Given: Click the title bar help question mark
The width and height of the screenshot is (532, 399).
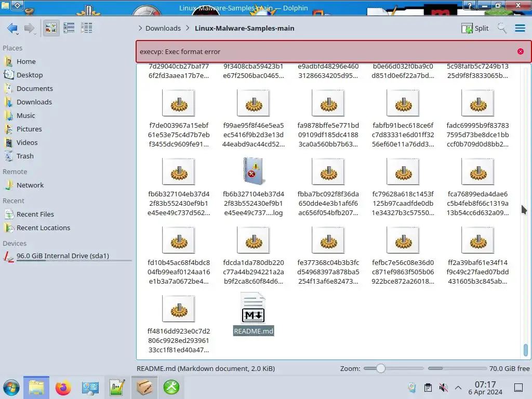Looking at the screenshot, I should coord(470,5).
